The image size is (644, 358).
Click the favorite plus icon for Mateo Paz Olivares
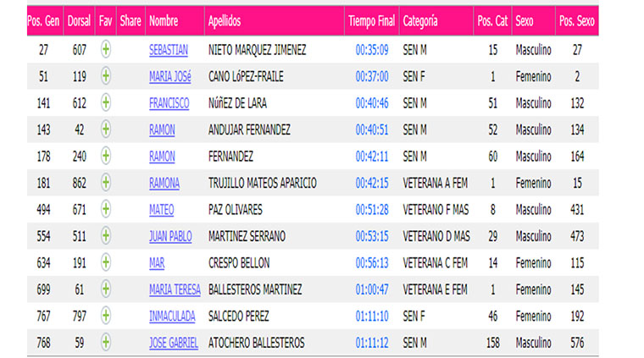[106, 209]
